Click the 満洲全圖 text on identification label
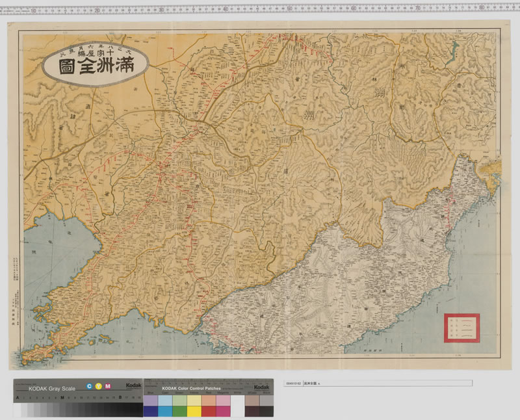This screenshot has width=520, height=420. tap(309, 383)
